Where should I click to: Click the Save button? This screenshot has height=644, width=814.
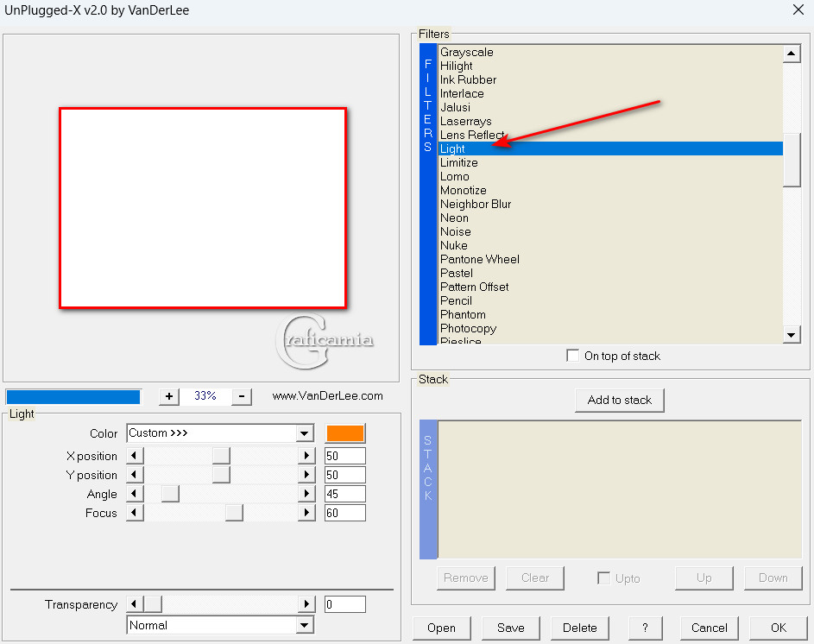coord(511,628)
